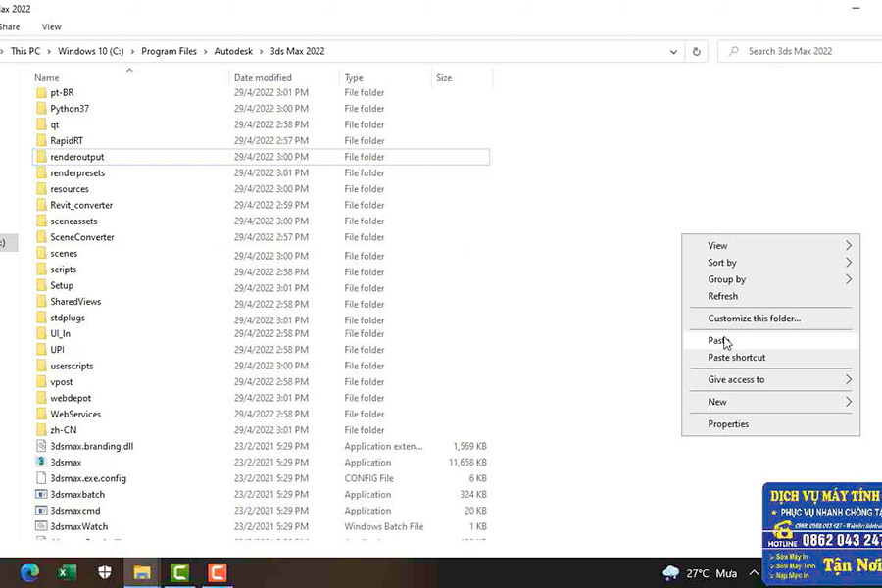Click the 3dsmaxbatch application icon
The height and width of the screenshot is (588, 882).
coord(41,494)
